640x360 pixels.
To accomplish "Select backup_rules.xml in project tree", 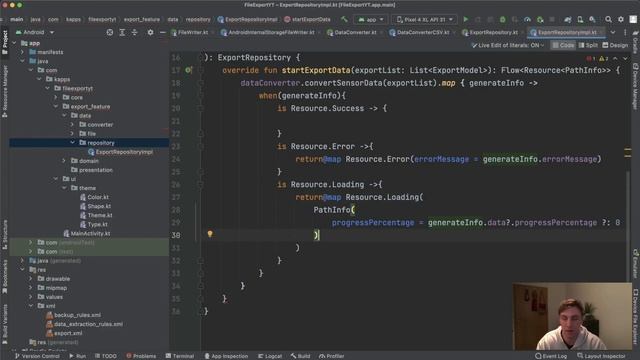I will (x=73, y=315).
